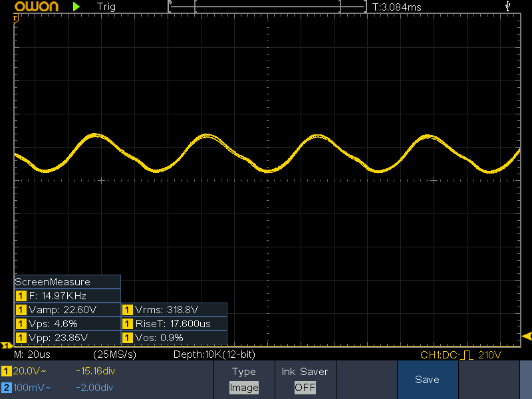Select the RiseT: 17.600us measurement
Viewport: 532px width, 399px height.
click(x=174, y=324)
